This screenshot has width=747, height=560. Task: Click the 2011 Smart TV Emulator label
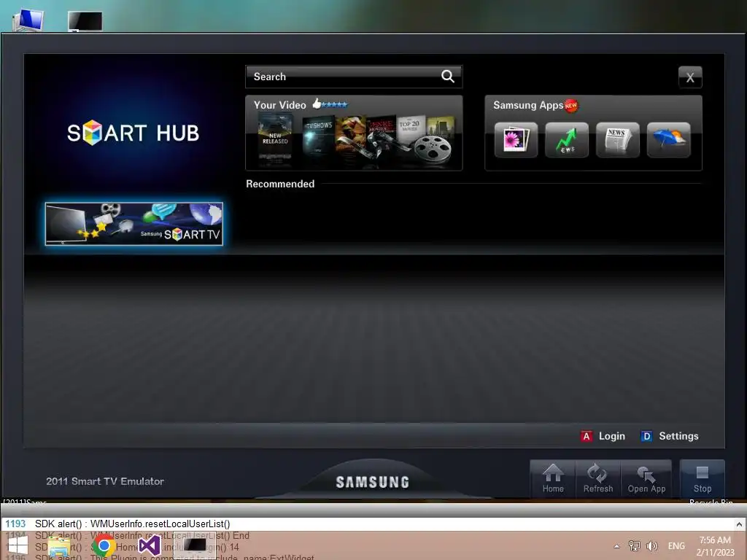coord(105,481)
